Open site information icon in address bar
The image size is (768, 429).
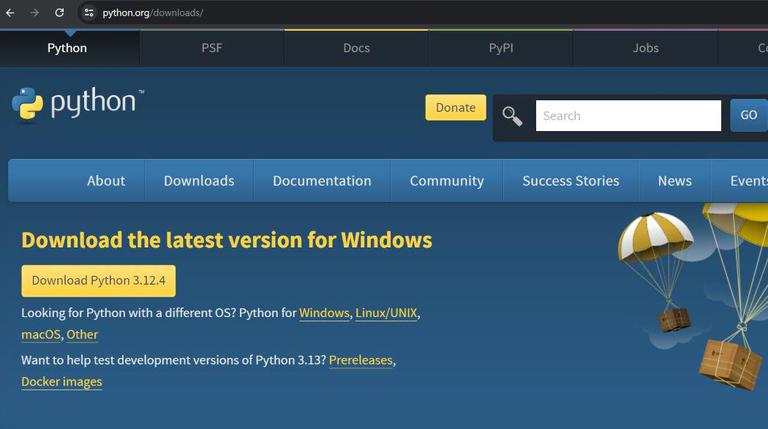pos(89,13)
